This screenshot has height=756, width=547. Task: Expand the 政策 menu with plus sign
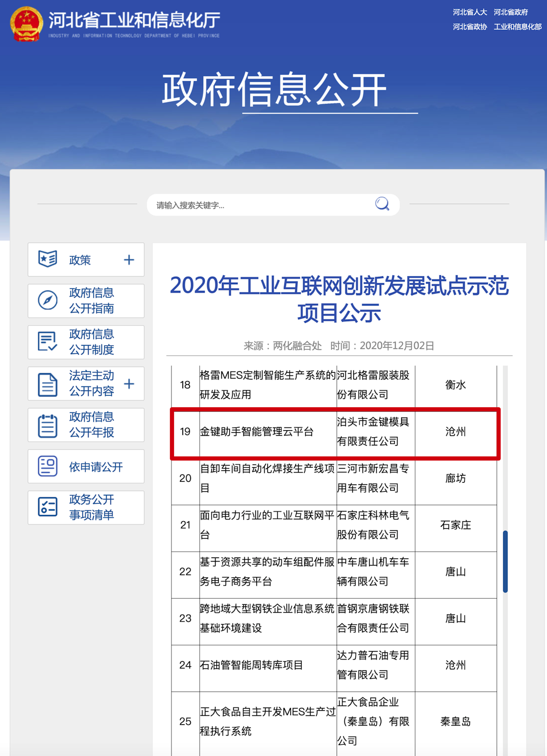129,260
